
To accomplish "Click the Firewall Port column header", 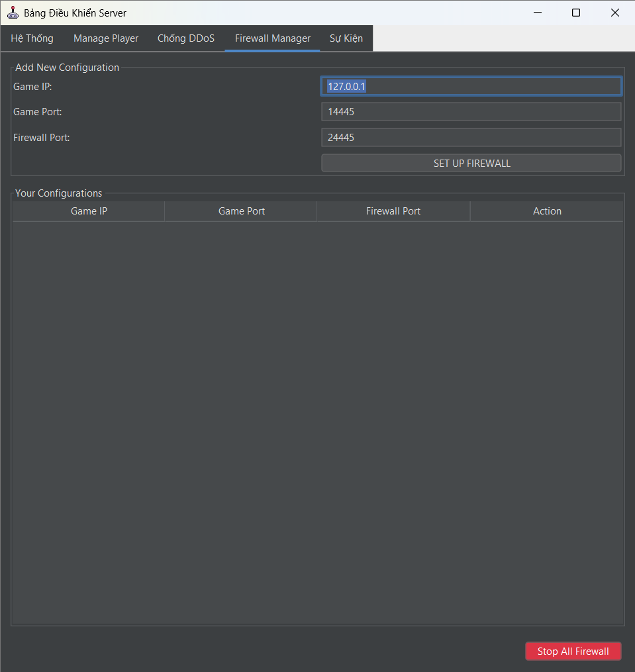I will click(x=393, y=211).
